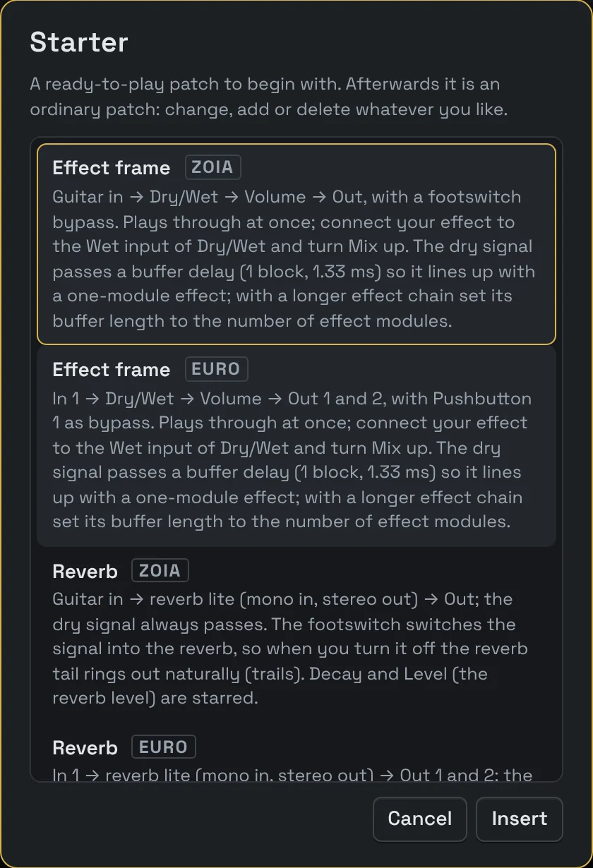Click the EURO badge next to Effect frame
This screenshot has height=868, width=593.
pos(216,369)
